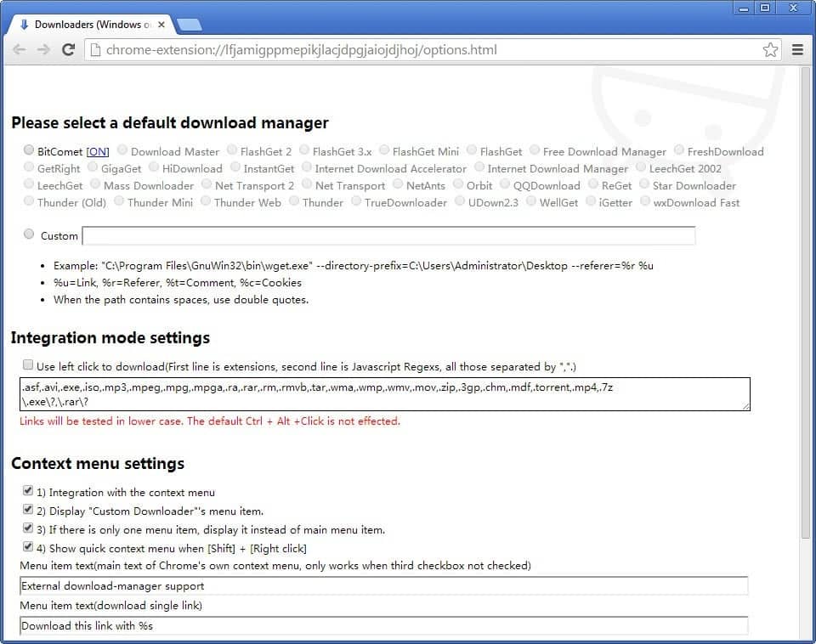Viewport: 816px width, 644px height.
Task: Bookmark this page with the star icon
Action: click(x=770, y=50)
